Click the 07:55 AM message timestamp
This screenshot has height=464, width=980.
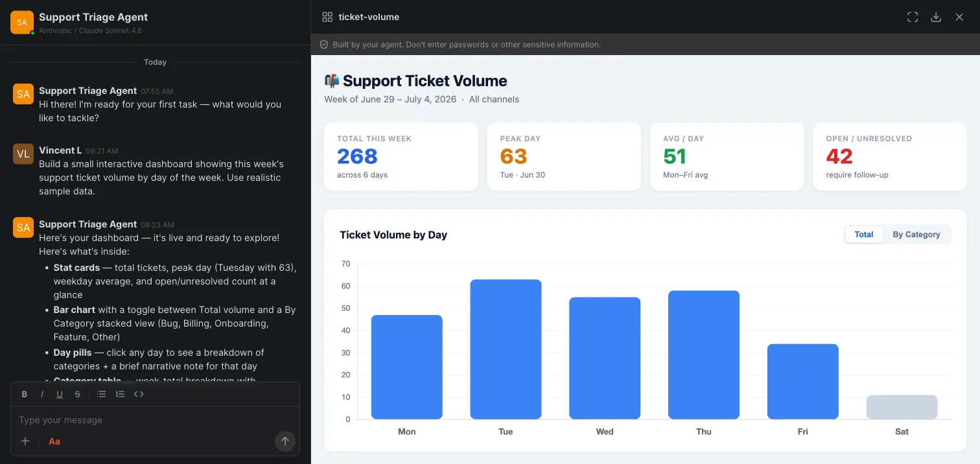(x=157, y=91)
